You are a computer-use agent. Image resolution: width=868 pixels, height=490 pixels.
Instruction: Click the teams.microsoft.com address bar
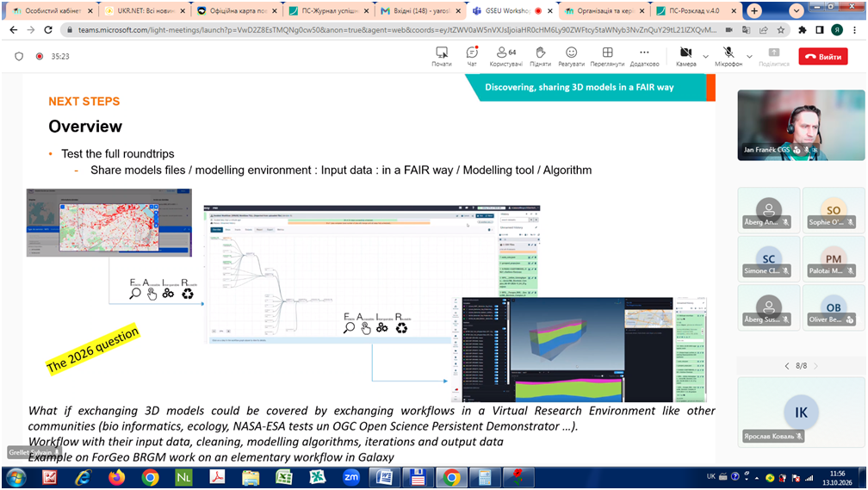397,30
